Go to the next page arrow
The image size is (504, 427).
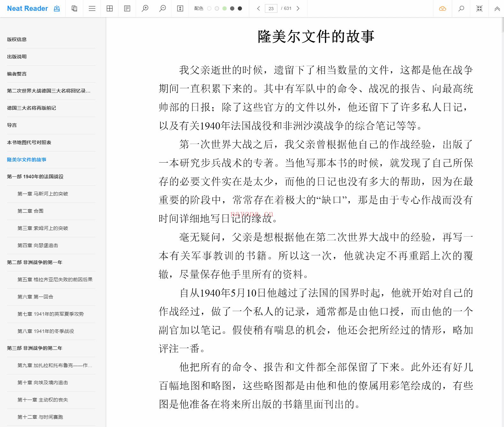click(x=298, y=9)
